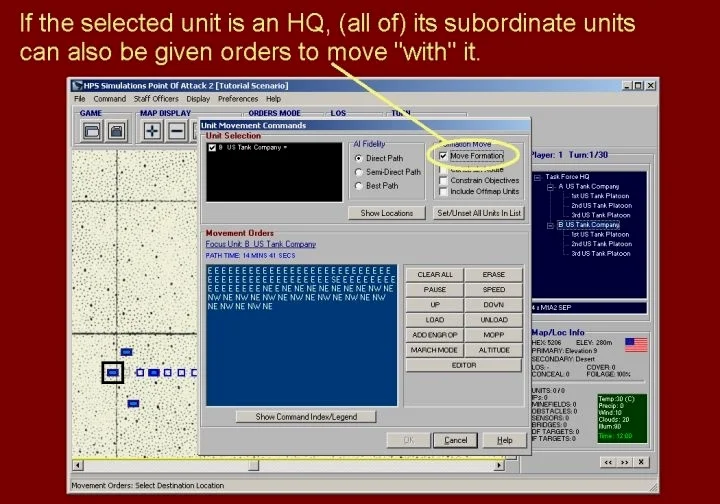The width and height of the screenshot is (720, 504).
Task: Click the horizontal scrollbar thumb below map
Action: click(253, 465)
